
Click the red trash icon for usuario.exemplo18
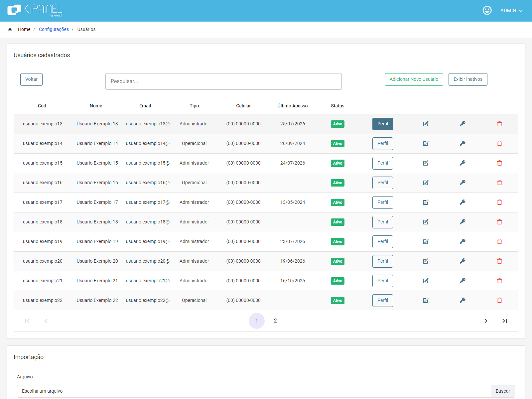499,222
